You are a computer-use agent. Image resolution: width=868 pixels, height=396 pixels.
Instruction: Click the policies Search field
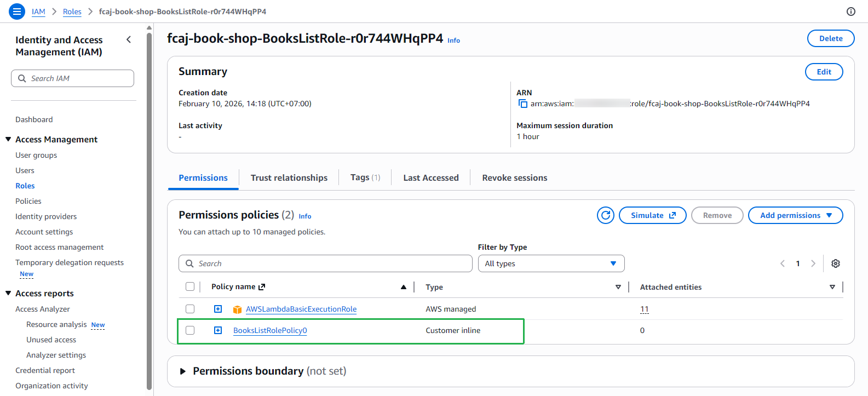click(325, 263)
